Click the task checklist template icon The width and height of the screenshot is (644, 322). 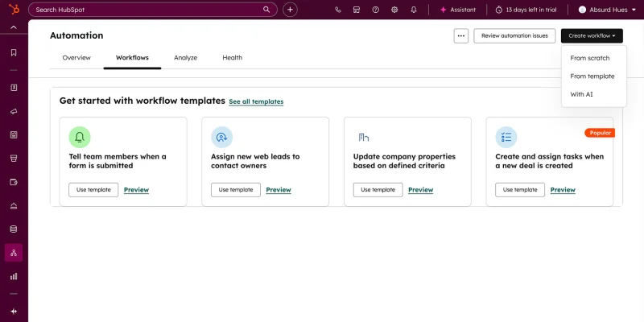506,137
